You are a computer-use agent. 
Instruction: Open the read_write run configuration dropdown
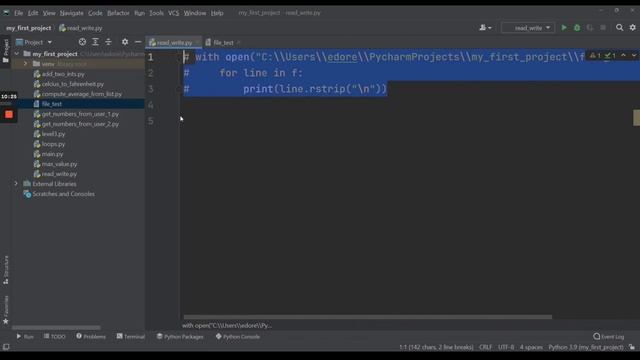[x=528, y=28]
